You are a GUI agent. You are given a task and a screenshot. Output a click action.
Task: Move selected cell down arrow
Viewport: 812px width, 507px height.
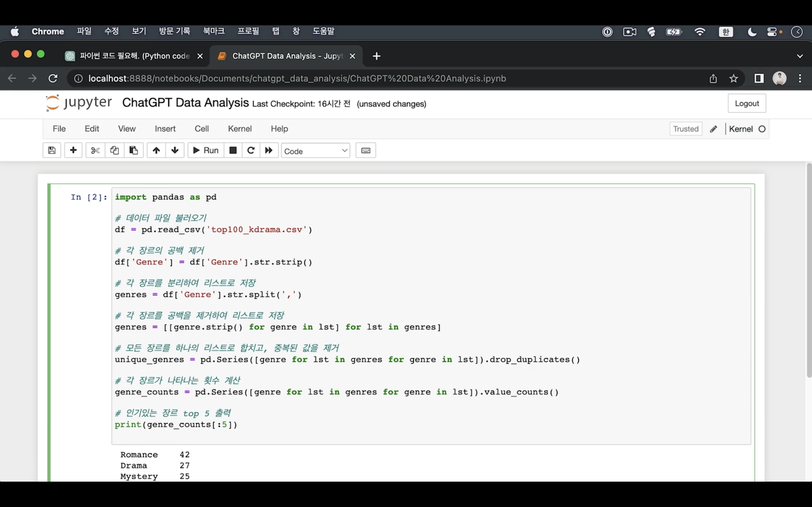pos(175,150)
